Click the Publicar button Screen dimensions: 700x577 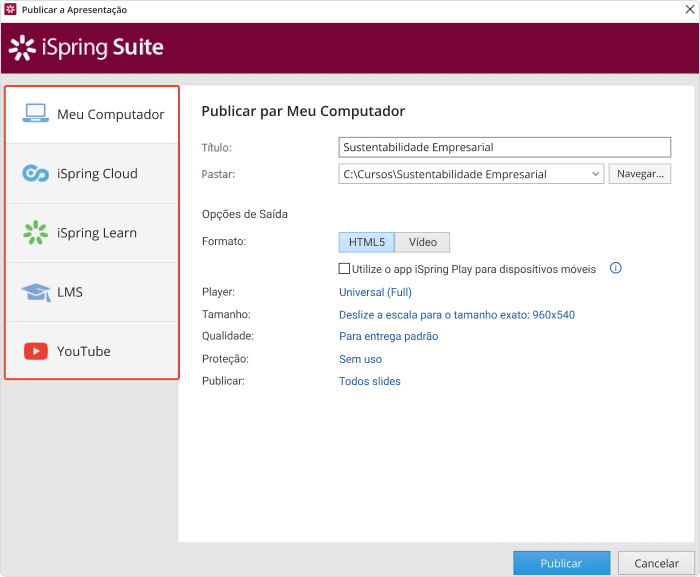[561, 563]
